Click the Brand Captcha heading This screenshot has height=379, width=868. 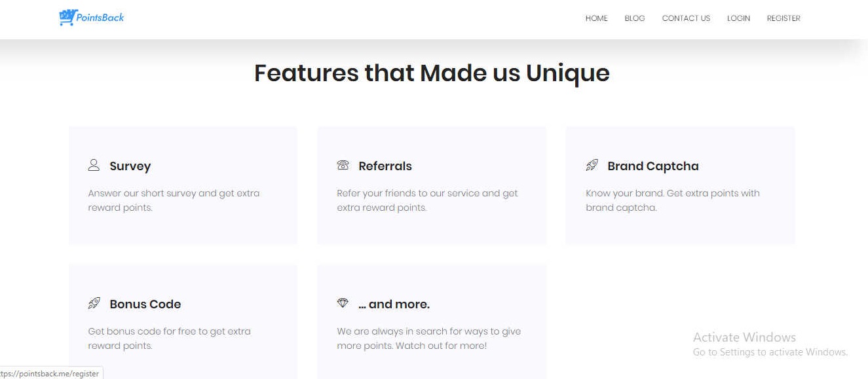(653, 166)
